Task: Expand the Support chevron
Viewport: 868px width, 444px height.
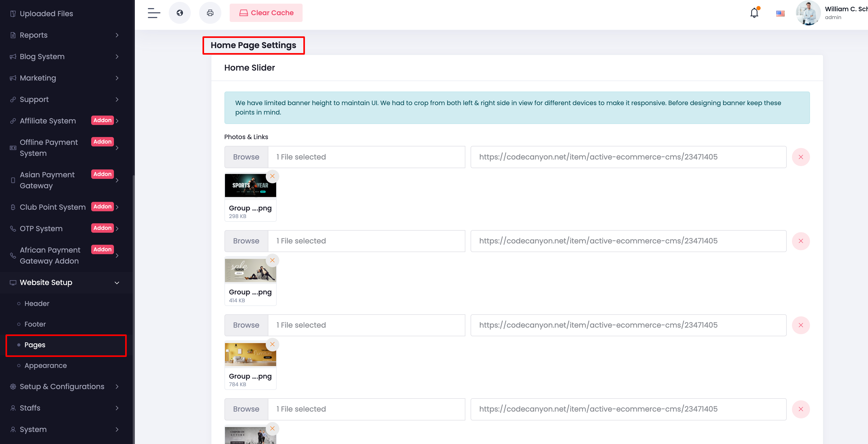Action: point(117,99)
